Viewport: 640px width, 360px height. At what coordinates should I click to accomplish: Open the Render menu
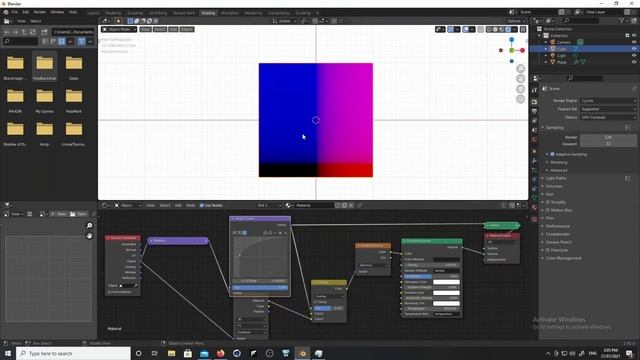[40, 12]
